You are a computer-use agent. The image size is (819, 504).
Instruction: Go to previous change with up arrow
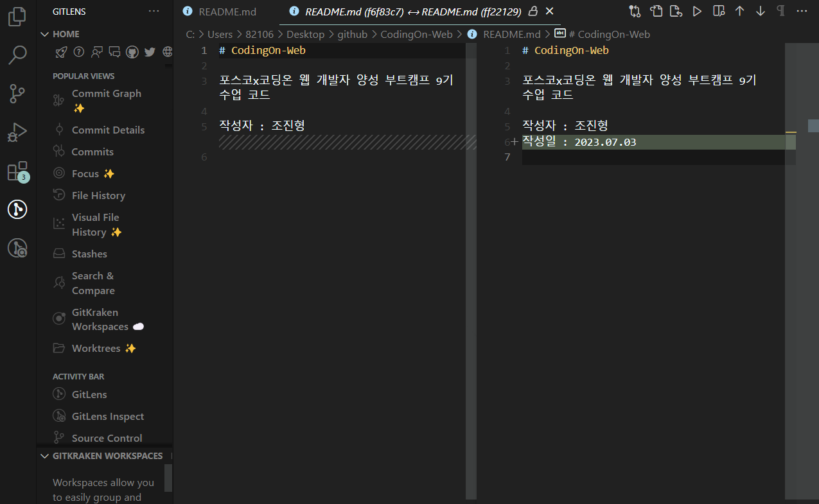[x=740, y=11]
